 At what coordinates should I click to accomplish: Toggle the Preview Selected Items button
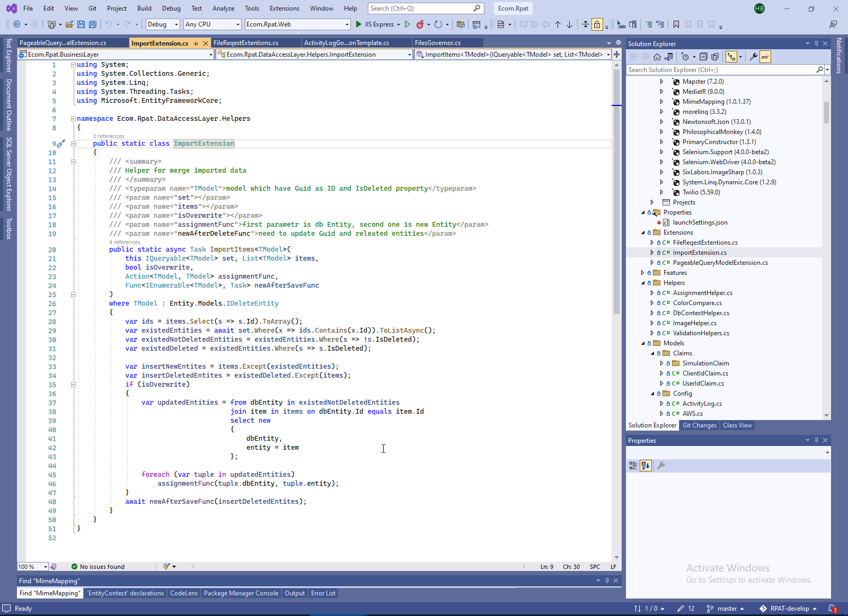click(x=765, y=57)
